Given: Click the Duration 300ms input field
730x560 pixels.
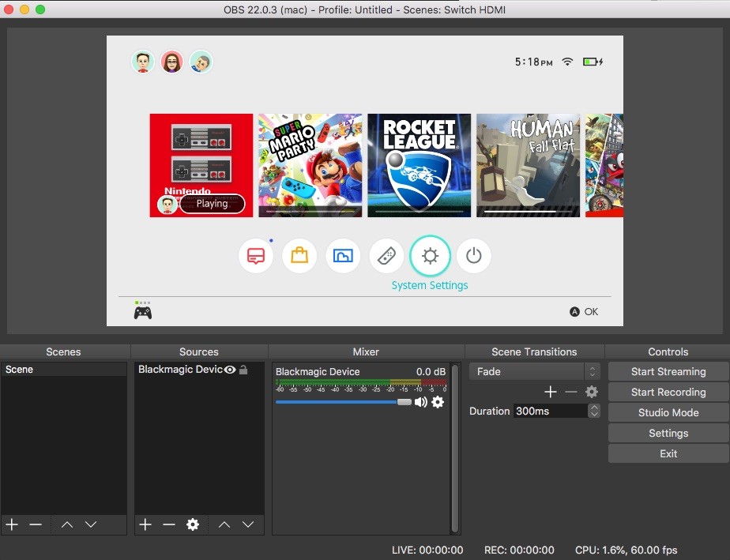Looking at the screenshot, I should pos(551,411).
